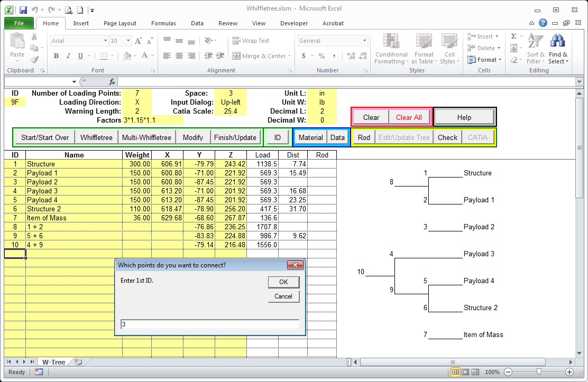Click the Borders icon in Font group
This screenshot has height=382, width=588.
coord(104,56)
